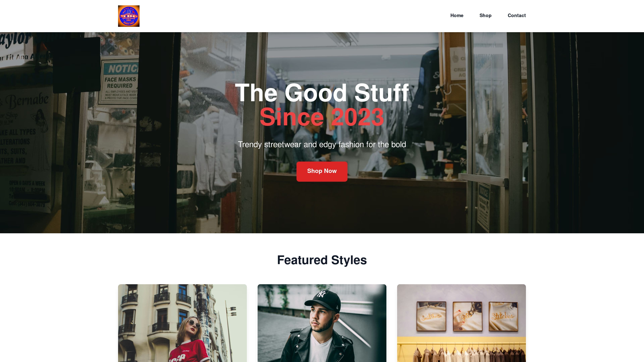Click the NY logo on the black cap

click(321, 294)
